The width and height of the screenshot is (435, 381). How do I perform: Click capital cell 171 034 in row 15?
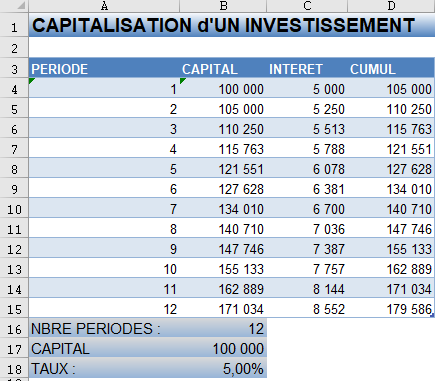(x=223, y=309)
